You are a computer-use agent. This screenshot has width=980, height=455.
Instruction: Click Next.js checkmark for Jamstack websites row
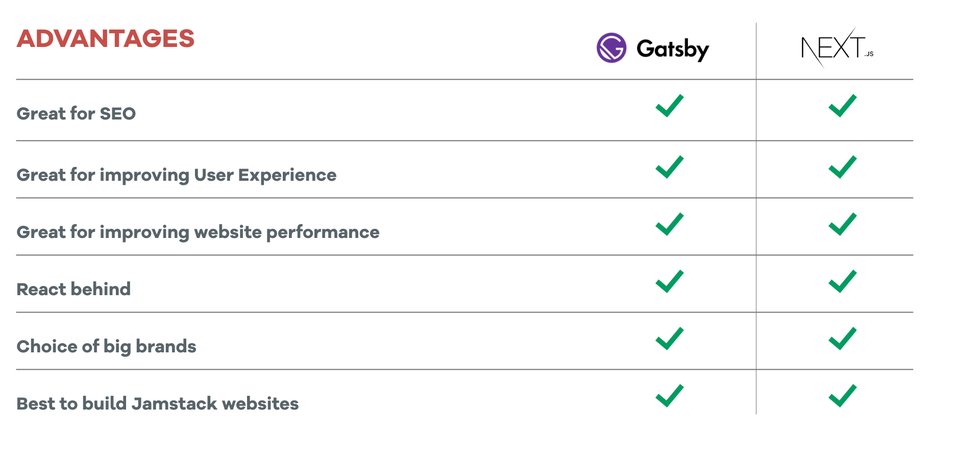click(842, 396)
